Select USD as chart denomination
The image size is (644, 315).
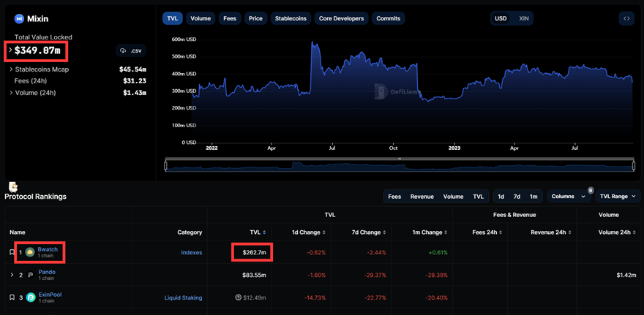501,18
